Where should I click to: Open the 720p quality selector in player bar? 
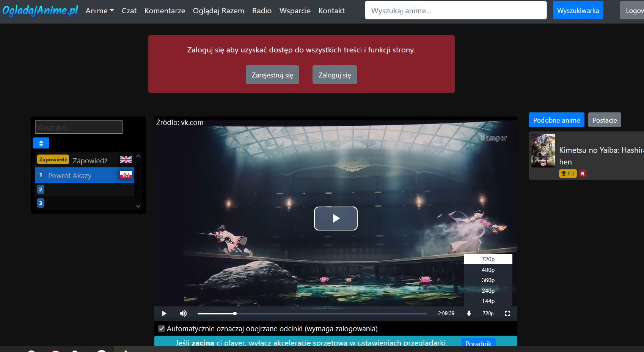pos(488,313)
